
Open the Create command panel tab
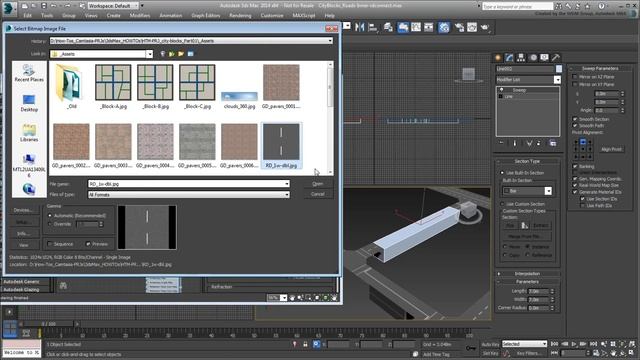(498, 58)
